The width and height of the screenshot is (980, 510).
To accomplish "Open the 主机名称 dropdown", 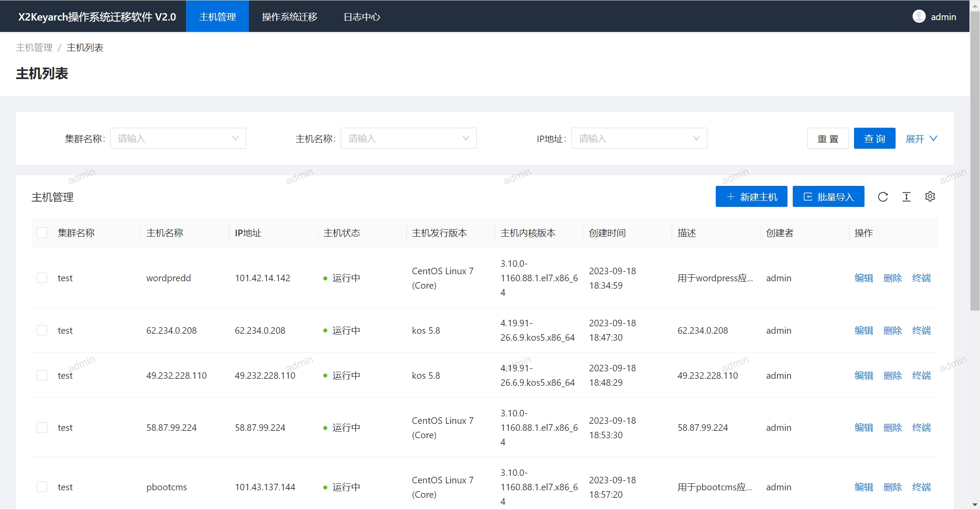I will pos(409,139).
